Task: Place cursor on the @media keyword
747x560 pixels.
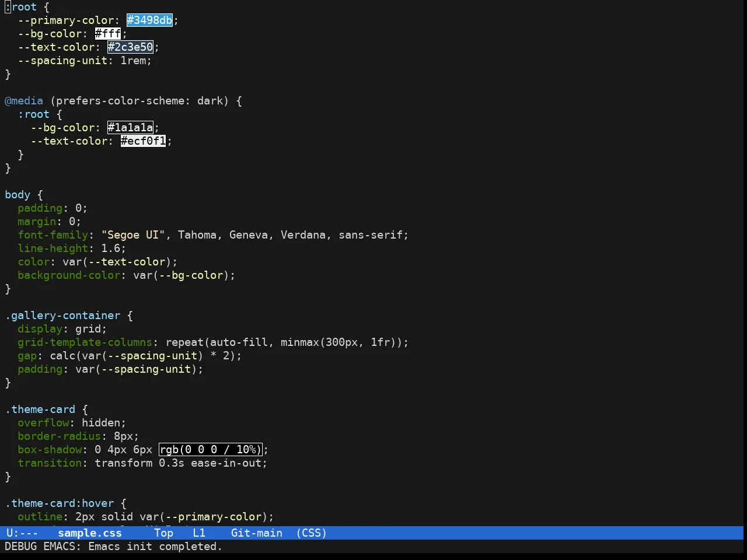Action: [24, 101]
